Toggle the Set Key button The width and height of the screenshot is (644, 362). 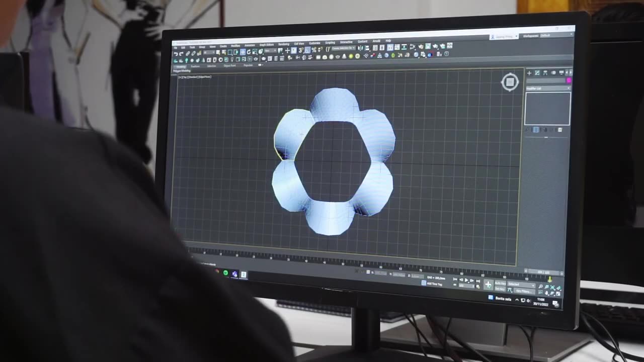(500, 289)
